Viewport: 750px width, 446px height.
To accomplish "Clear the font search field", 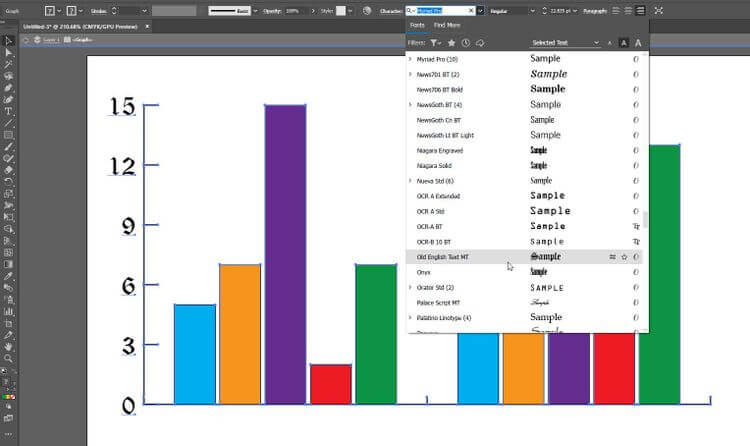I will 469,10.
